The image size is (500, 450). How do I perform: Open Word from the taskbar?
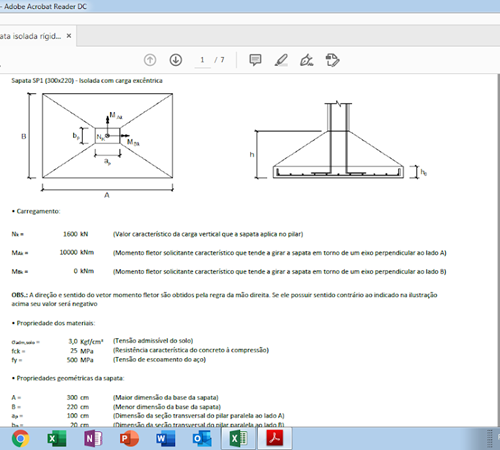coord(166,438)
